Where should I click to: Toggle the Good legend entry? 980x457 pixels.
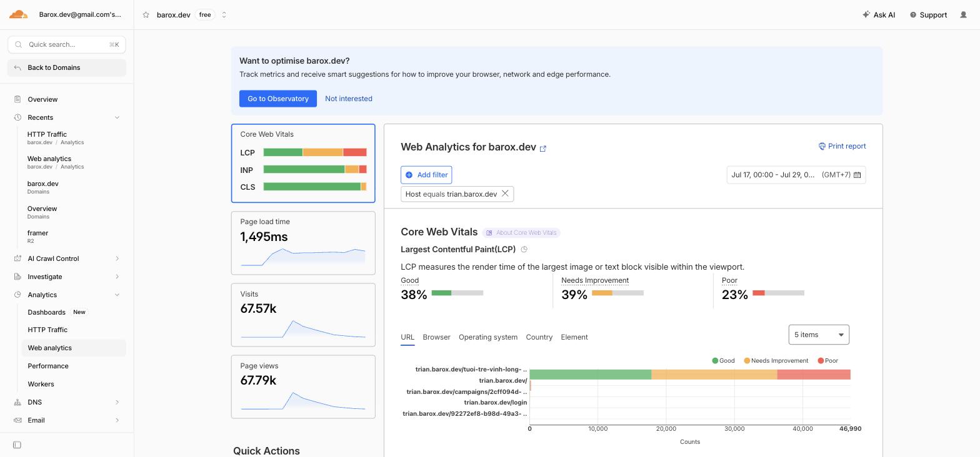[723, 361]
